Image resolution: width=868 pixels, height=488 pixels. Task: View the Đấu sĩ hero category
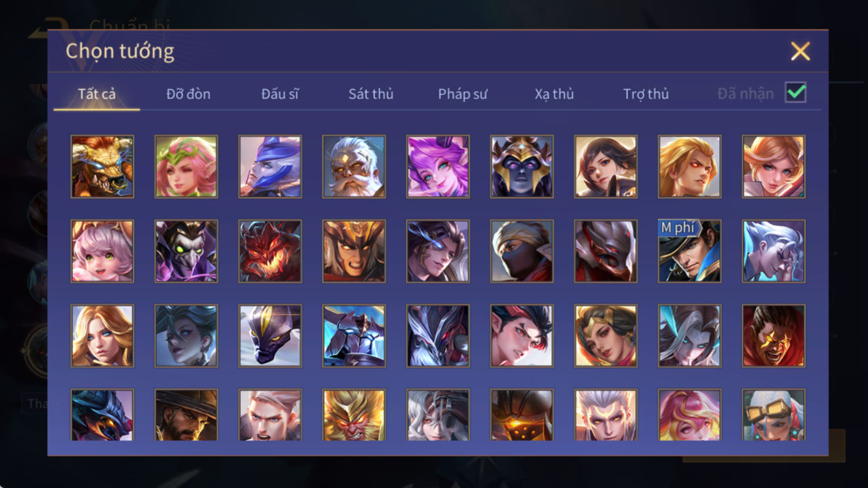pos(280,93)
